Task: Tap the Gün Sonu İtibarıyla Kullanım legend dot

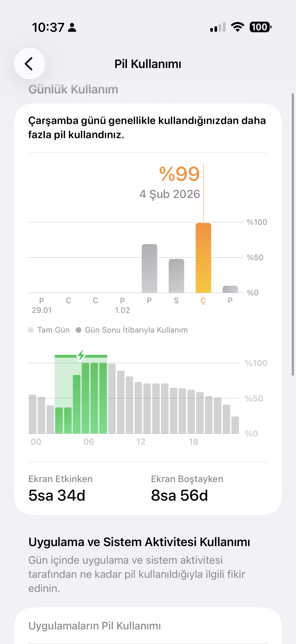Action: click(x=78, y=330)
